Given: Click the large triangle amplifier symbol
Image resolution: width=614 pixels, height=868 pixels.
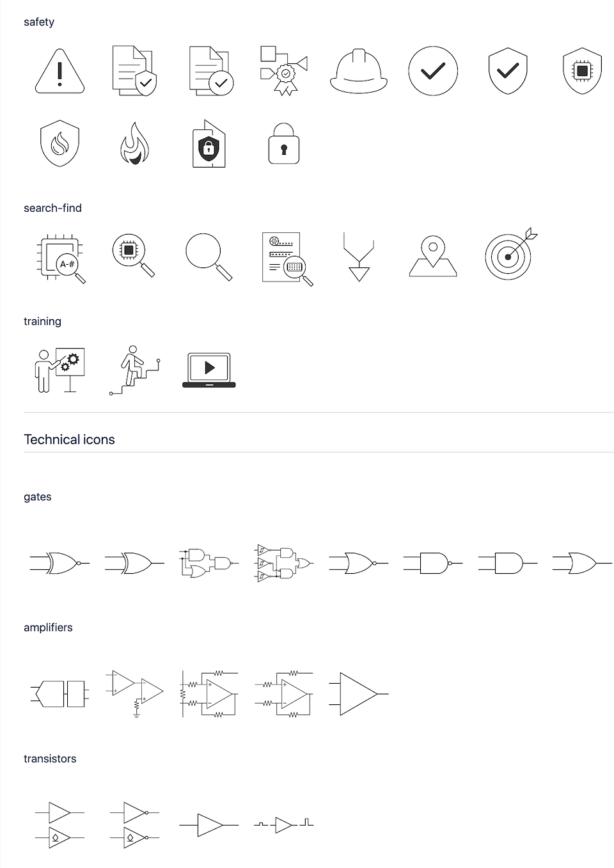Looking at the screenshot, I should [359, 694].
